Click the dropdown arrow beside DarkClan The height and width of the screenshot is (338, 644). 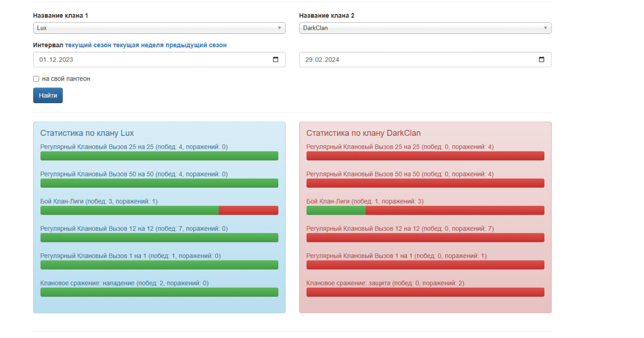pos(545,28)
